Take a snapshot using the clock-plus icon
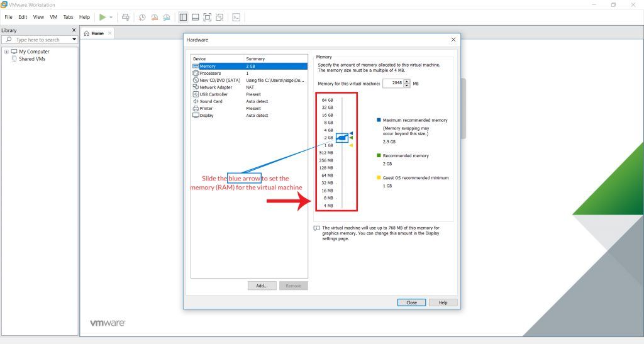 [x=142, y=17]
